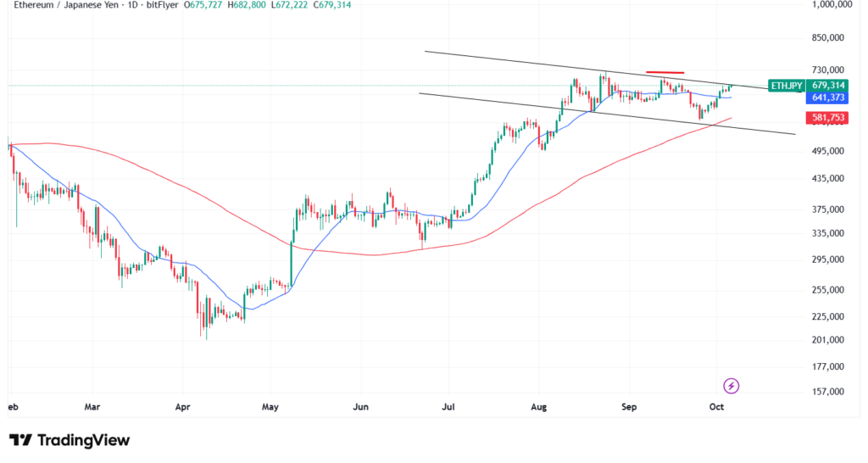Click the TradingView logo
The height and width of the screenshot is (463, 868).
(70, 440)
